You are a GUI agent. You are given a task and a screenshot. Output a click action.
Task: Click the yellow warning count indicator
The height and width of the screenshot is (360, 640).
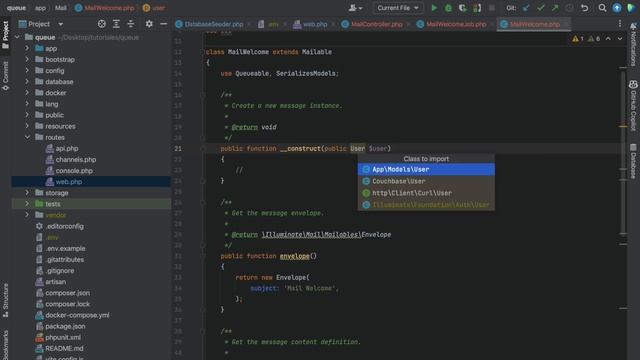pos(578,39)
